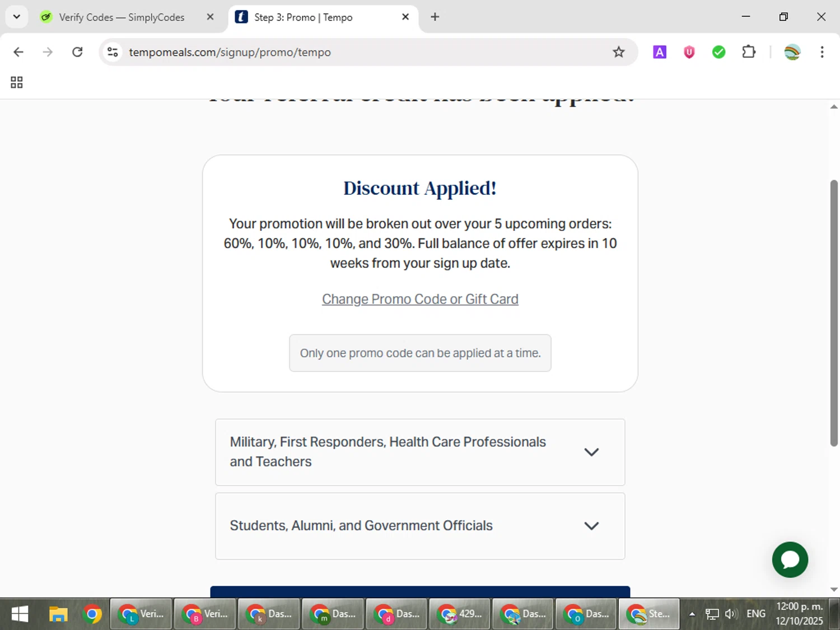Open network status tray icon

pyautogui.click(x=712, y=614)
